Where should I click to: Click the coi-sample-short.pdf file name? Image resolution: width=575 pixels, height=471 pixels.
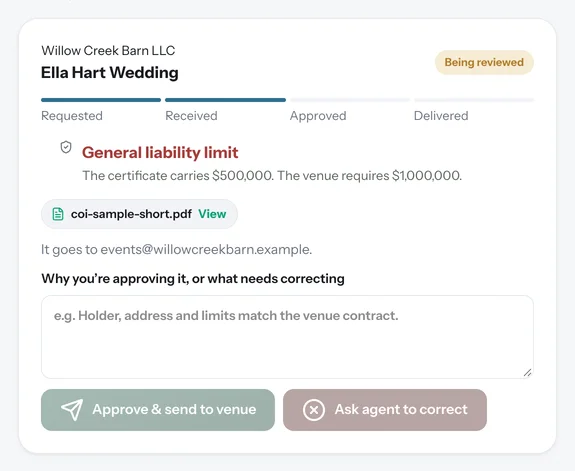pyautogui.click(x=131, y=214)
